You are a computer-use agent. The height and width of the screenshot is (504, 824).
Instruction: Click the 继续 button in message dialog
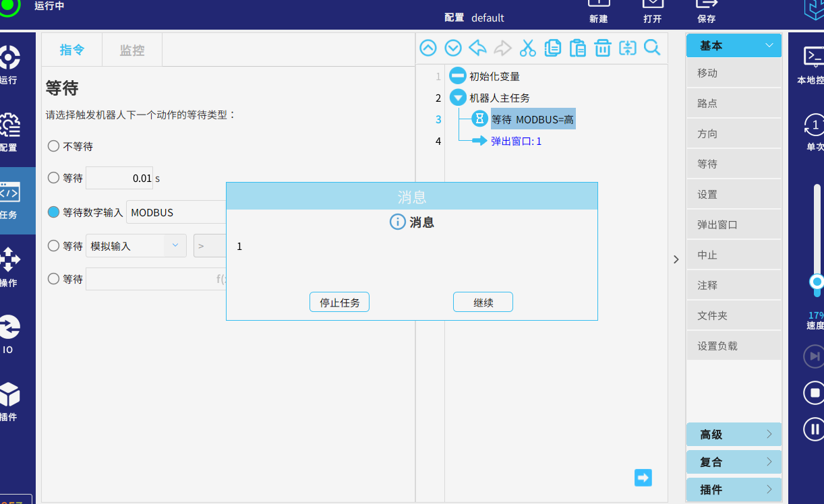[x=483, y=303]
